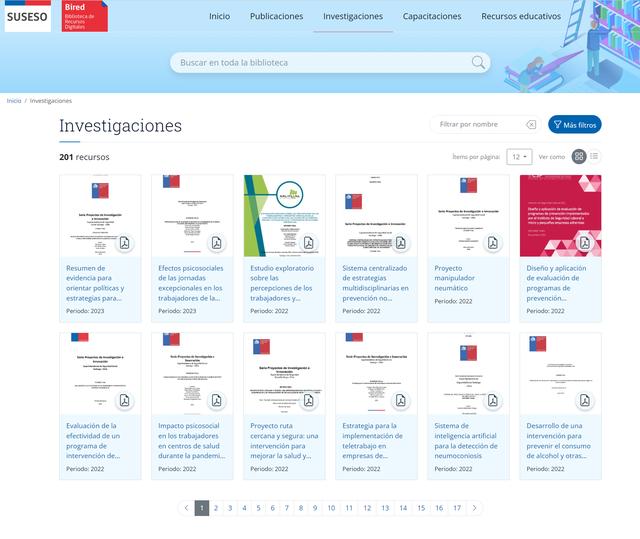This screenshot has height=539, width=640.
Task: Click PDF icon on Resumen de evidencia card
Action: 125,243
